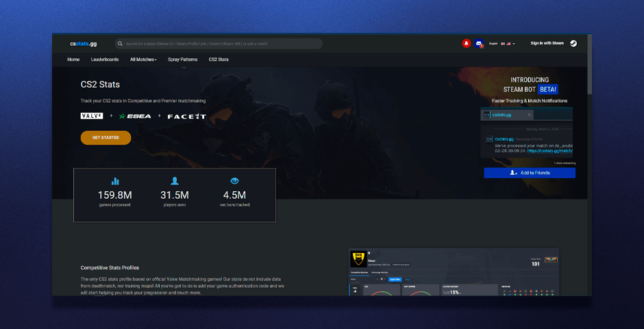
Task: Click the Competitive Stats Profiles heading
Action: (x=110, y=268)
